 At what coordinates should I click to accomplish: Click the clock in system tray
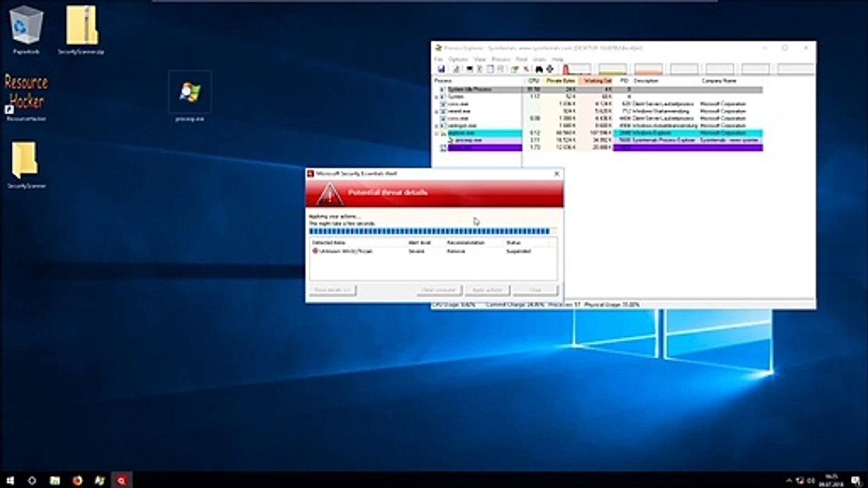831,481
